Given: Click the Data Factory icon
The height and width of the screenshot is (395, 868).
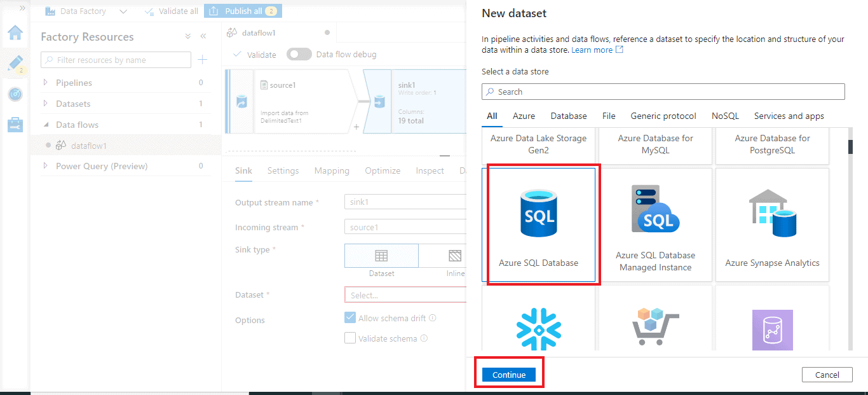Looking at the screenshot, I should (50, 11).
